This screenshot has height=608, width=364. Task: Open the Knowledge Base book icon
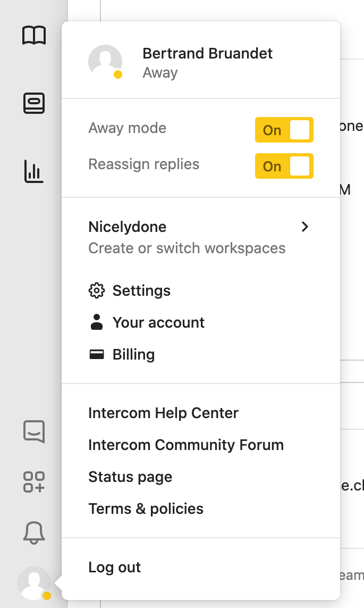point(34,35)
